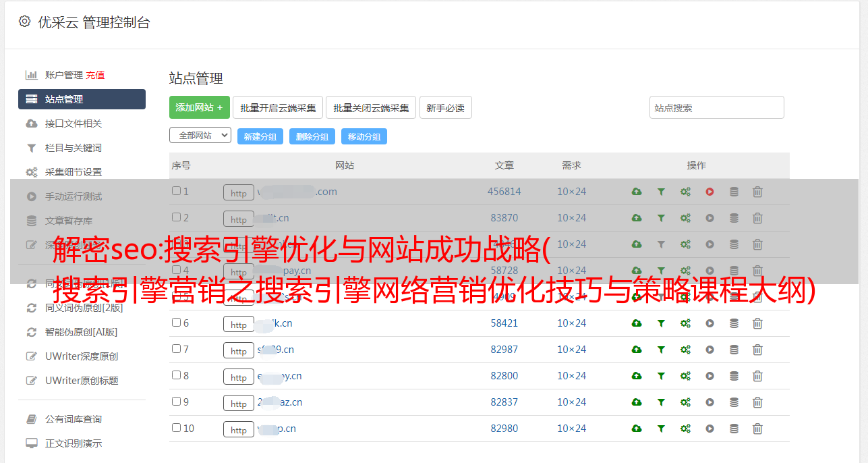Click the http protocol button in row 10
Screen dimensions: 868x463
(x=239, y=429)
